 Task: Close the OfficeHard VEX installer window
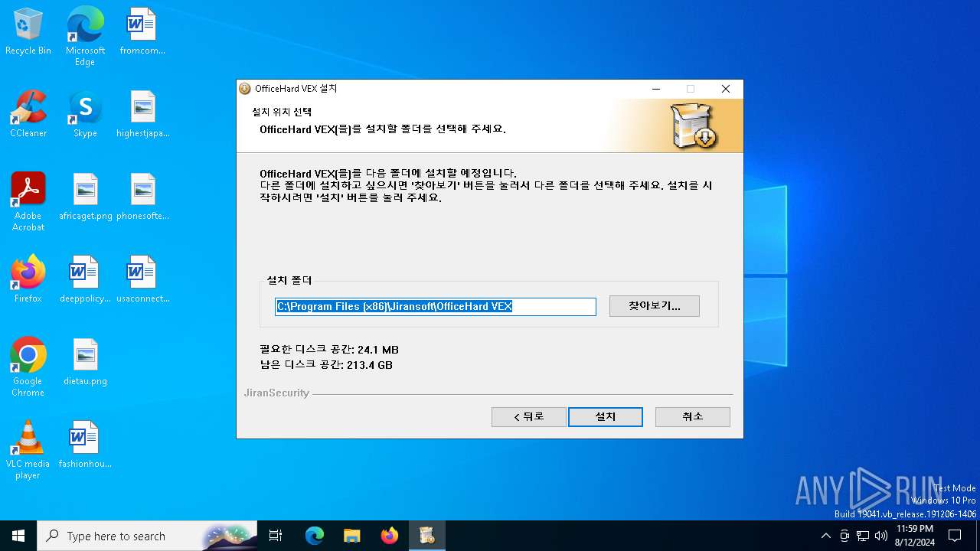pos(725,89)
